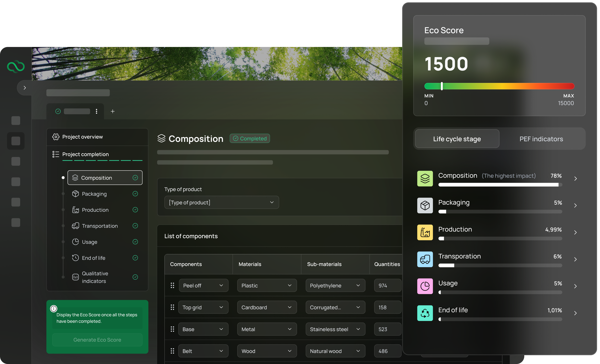
Task: Open the Cardboard material dropdown
Action: click(x=267, y=307)
